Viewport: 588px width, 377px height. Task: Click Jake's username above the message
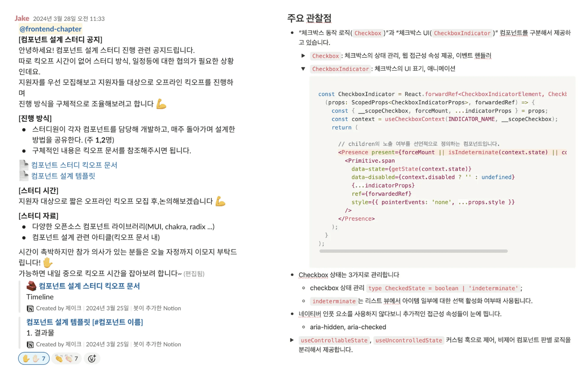[21, 18]
